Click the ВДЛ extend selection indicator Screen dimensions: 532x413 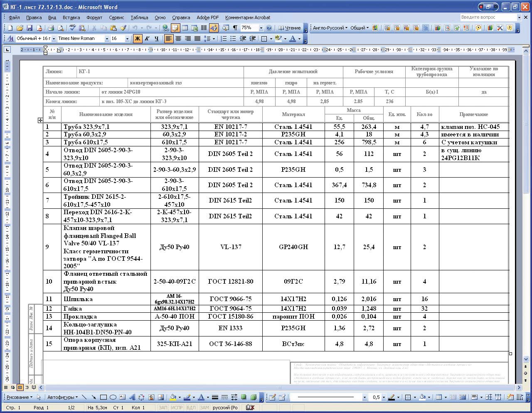point(191,408)
